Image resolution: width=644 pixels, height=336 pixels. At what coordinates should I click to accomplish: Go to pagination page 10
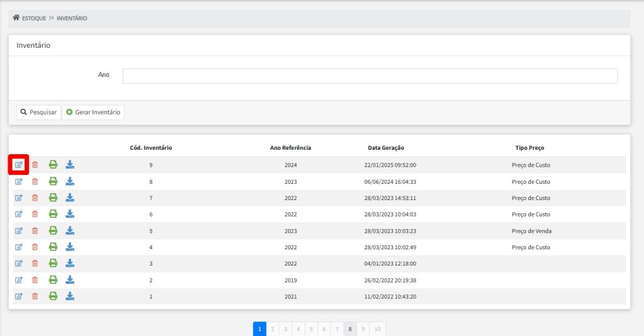(x=377, y=329)
